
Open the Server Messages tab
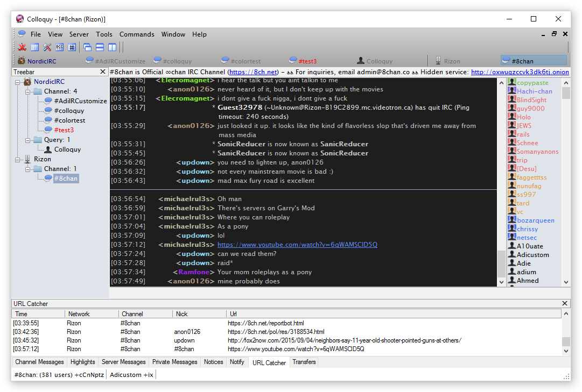124,362
